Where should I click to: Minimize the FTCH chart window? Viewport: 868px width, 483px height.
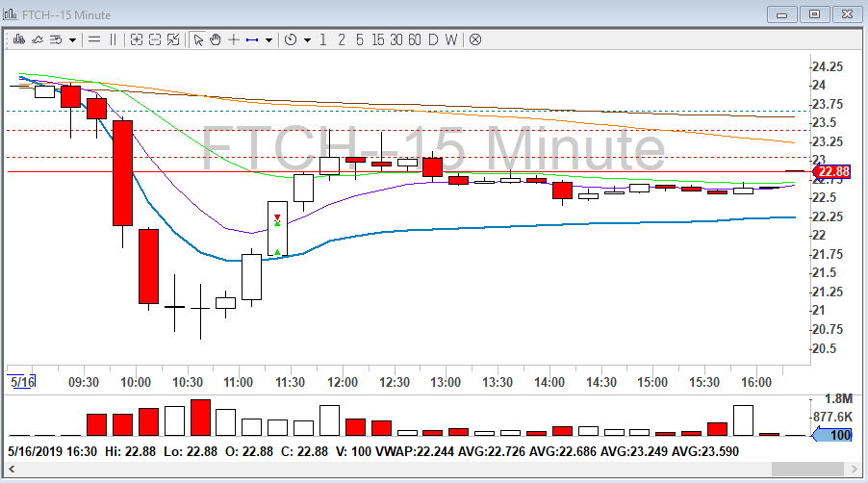781,14
